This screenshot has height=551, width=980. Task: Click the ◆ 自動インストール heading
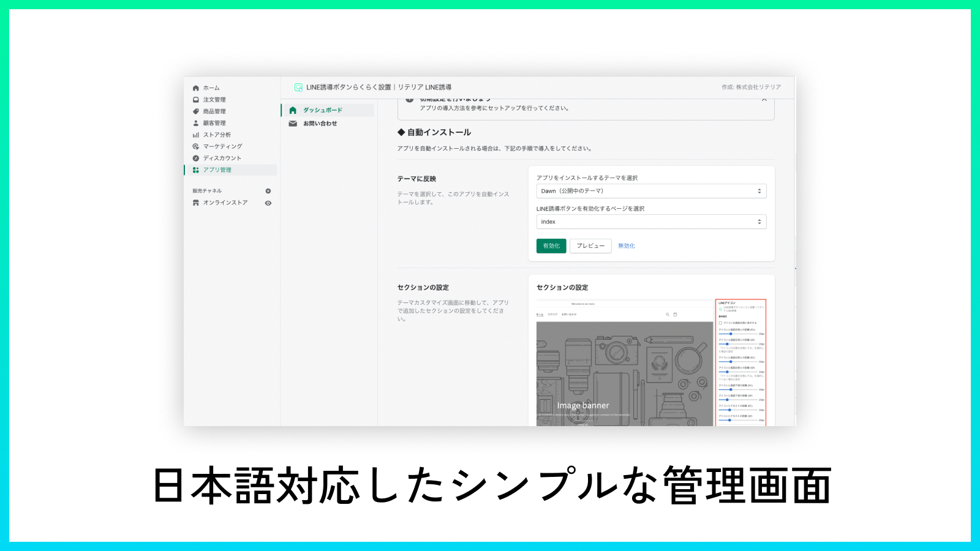[434, 132]
